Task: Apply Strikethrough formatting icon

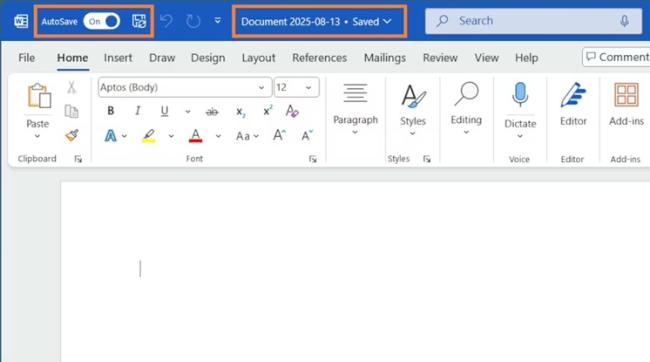Action: (212, 112)
